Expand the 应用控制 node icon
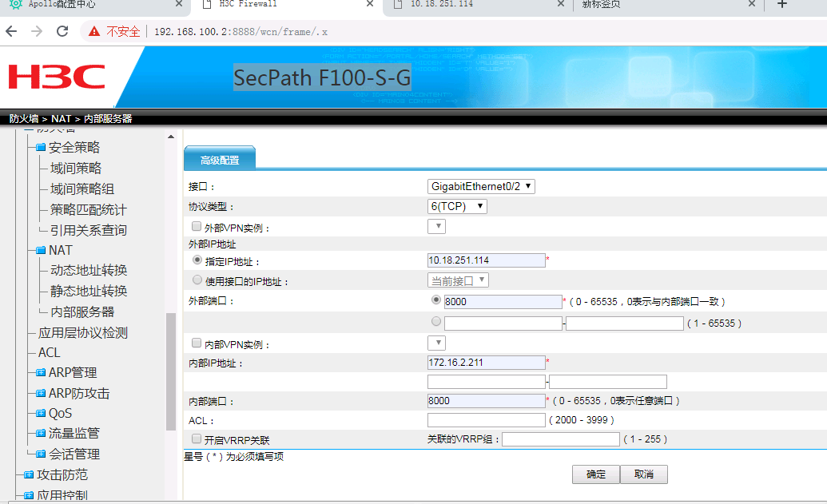 tap(29, 495)
